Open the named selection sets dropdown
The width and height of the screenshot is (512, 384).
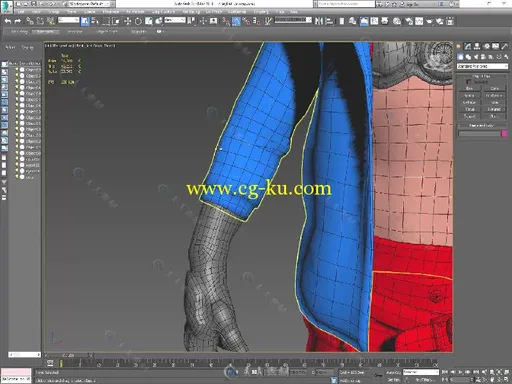293,20
